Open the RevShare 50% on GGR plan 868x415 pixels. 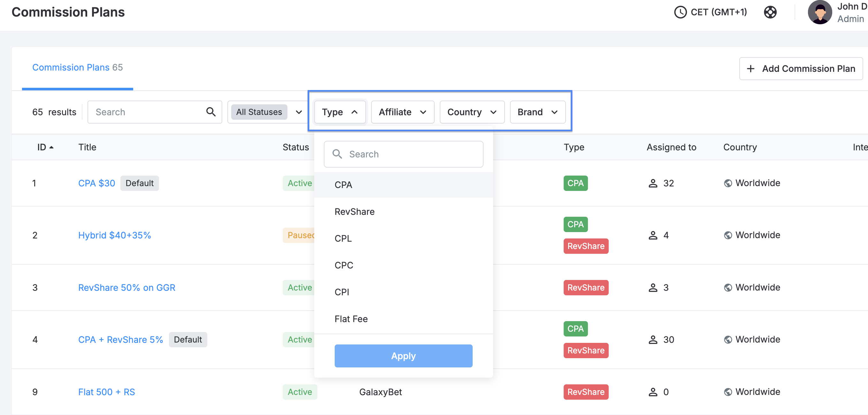click(127, 287)
